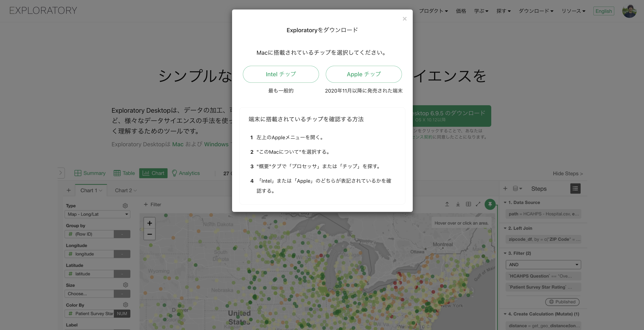The height and width of the screenshot is (330, 644).
Task: Select the Chart 2 tab
Action: click(126, 190)
